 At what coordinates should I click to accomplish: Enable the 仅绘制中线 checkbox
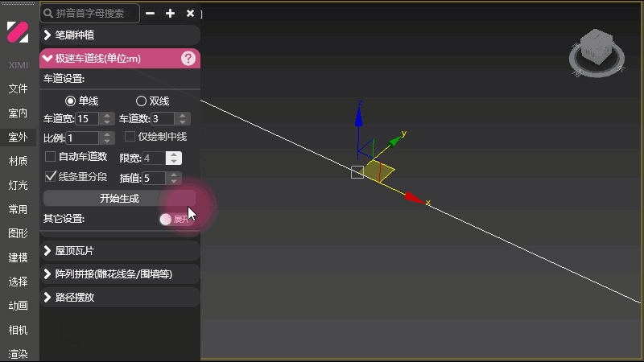130,136
